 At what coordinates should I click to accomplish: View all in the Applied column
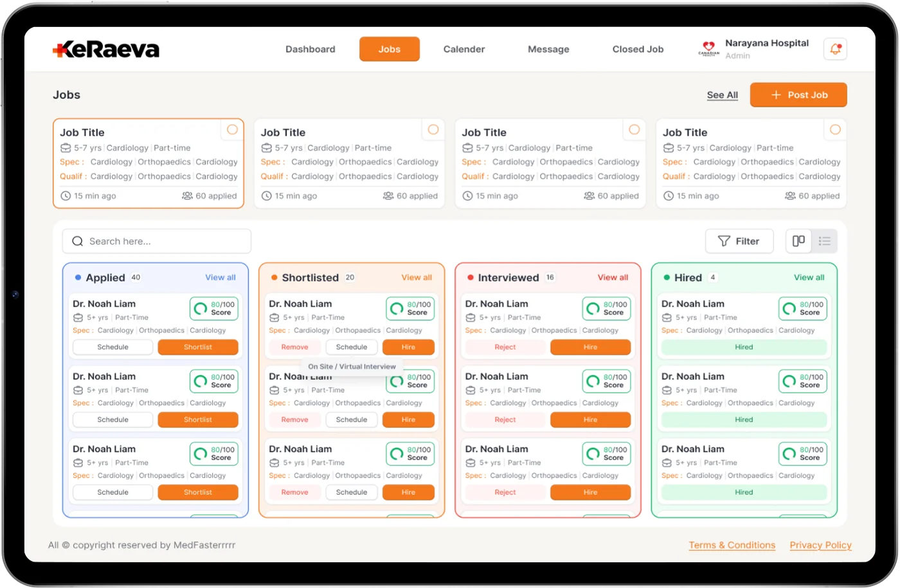tap(221, 278)
